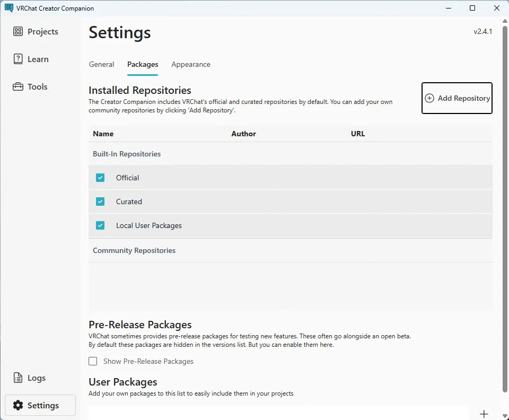Click the Author column header
This screenshot has width=509, height=420.
pos(243,134)
